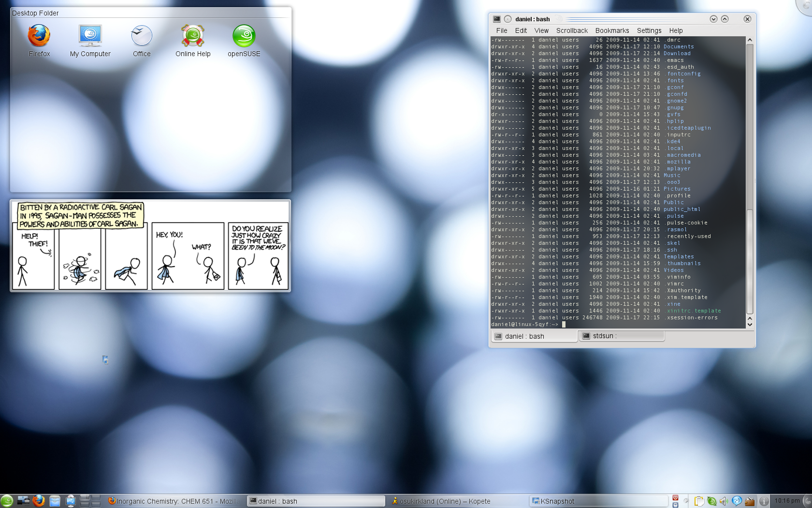Open the openSUSE application launcher menu

click(x=7, y=501)
